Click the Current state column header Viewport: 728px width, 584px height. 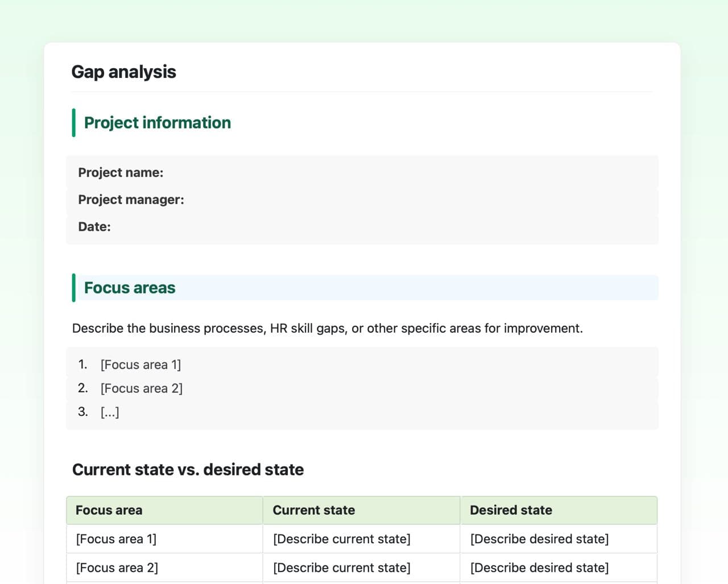[313, 510]
